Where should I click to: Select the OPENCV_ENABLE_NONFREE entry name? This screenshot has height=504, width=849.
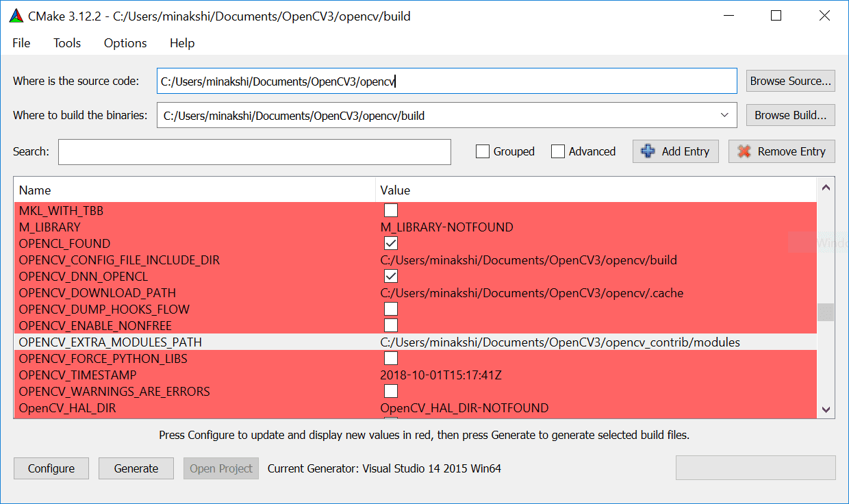pos(95,325)
